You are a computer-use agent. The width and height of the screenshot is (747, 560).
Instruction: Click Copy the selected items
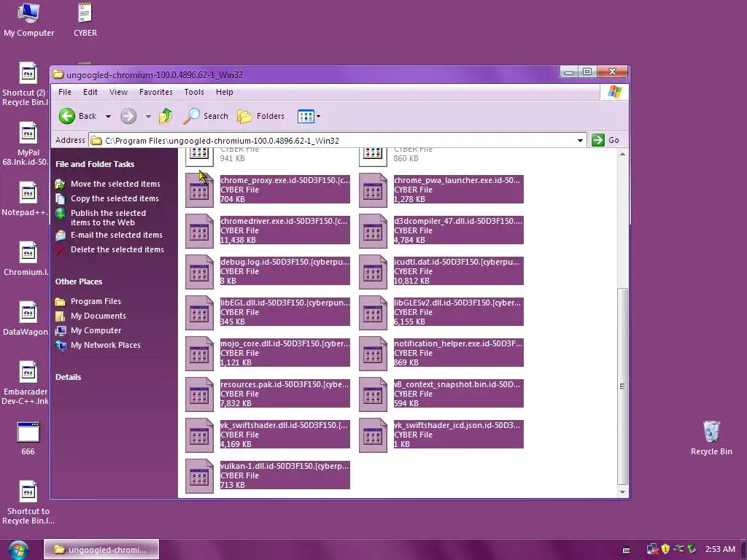(115, 198)
